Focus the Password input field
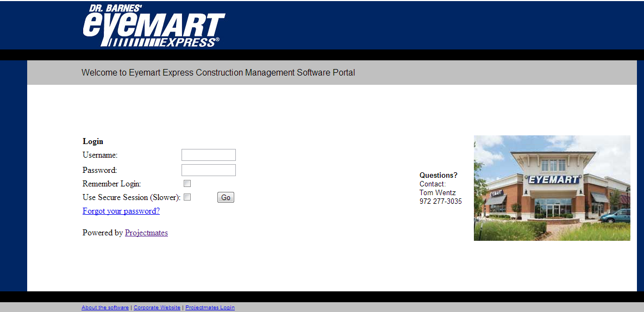 [209, 170]
